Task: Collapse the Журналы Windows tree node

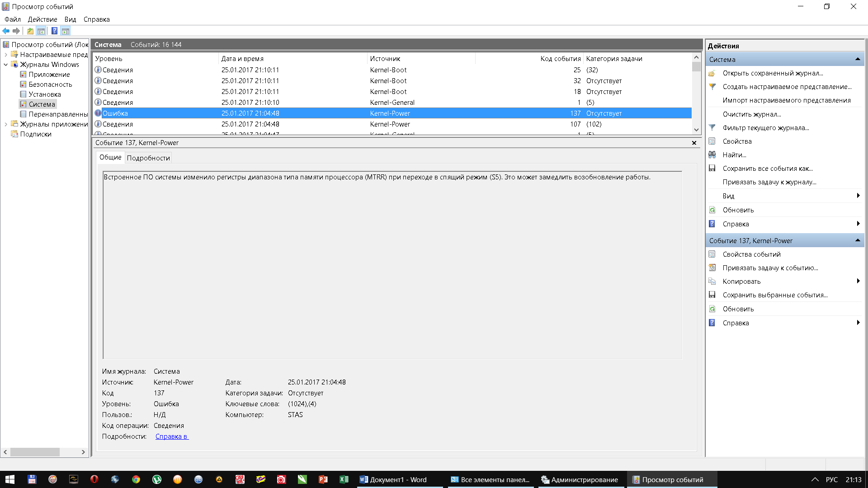Action: 6,65
